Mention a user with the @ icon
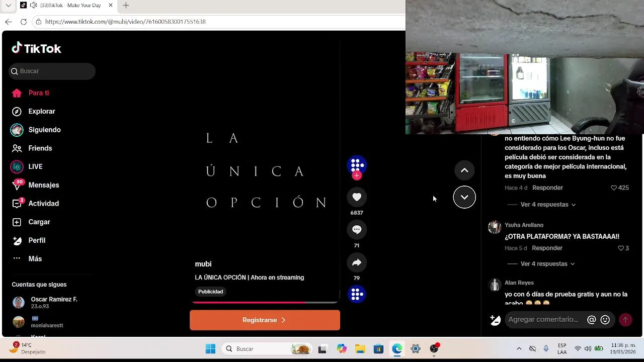Image resolution: width=644 pixels, height=362 pixels. [592, 320]
